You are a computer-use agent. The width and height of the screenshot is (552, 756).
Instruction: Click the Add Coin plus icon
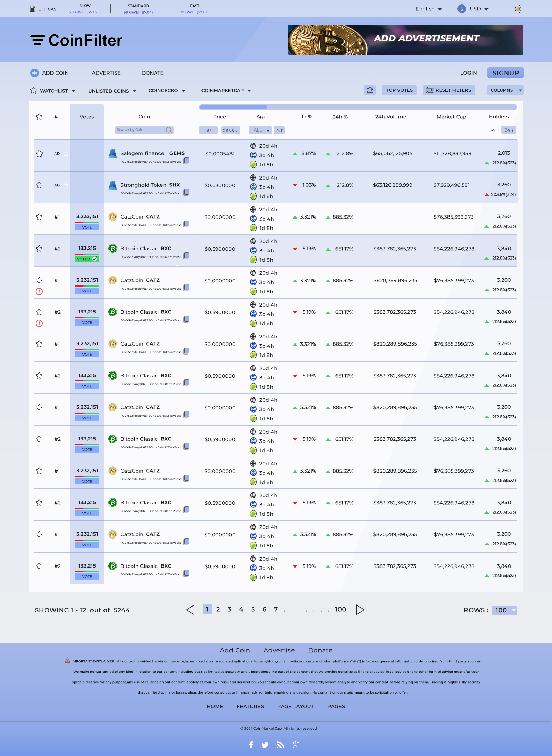point(34,73)
